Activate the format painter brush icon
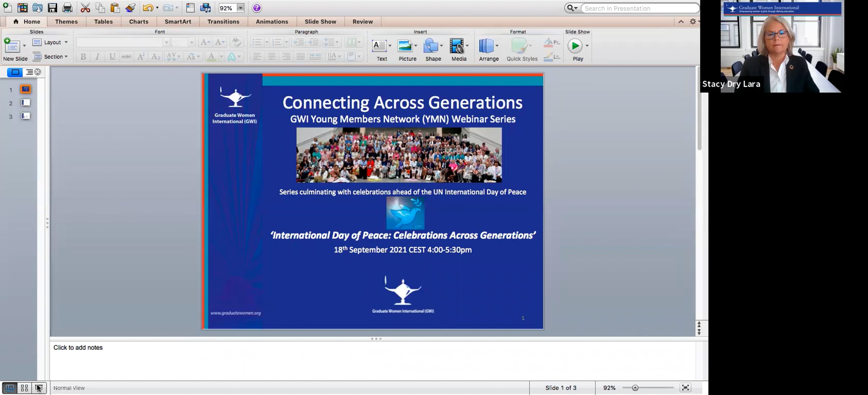 click(130, 8)
